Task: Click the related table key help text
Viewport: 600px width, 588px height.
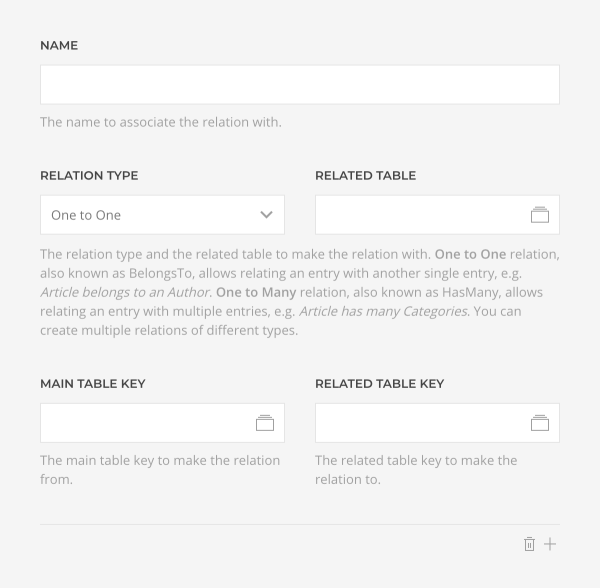Action: 416,470
